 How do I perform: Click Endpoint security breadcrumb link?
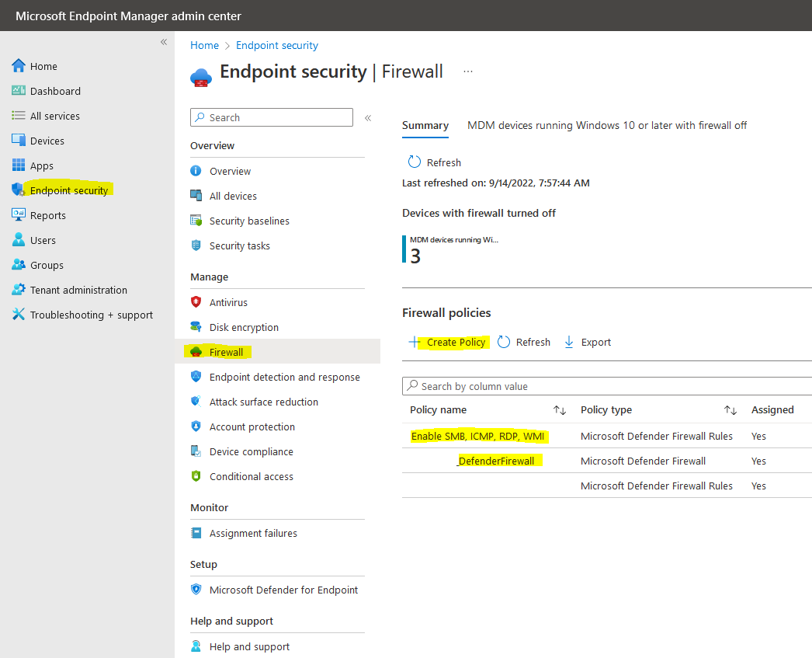tap(277, 45)
